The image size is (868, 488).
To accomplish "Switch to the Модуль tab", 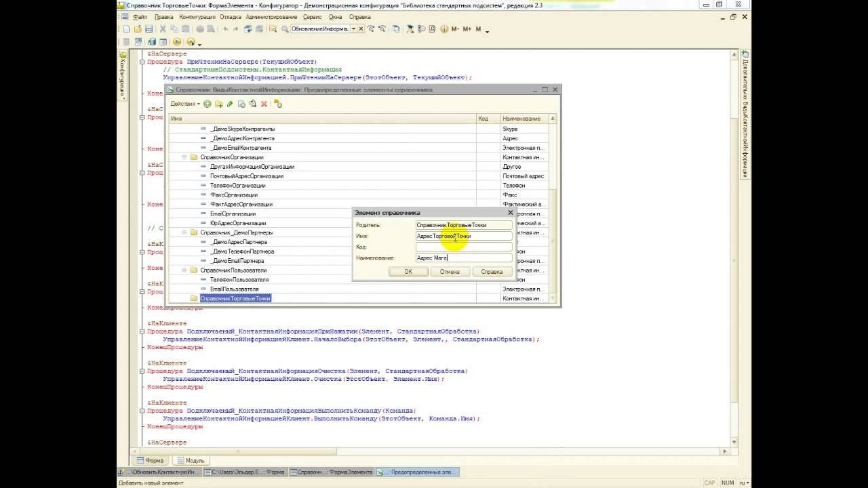I will coord(190,460).
